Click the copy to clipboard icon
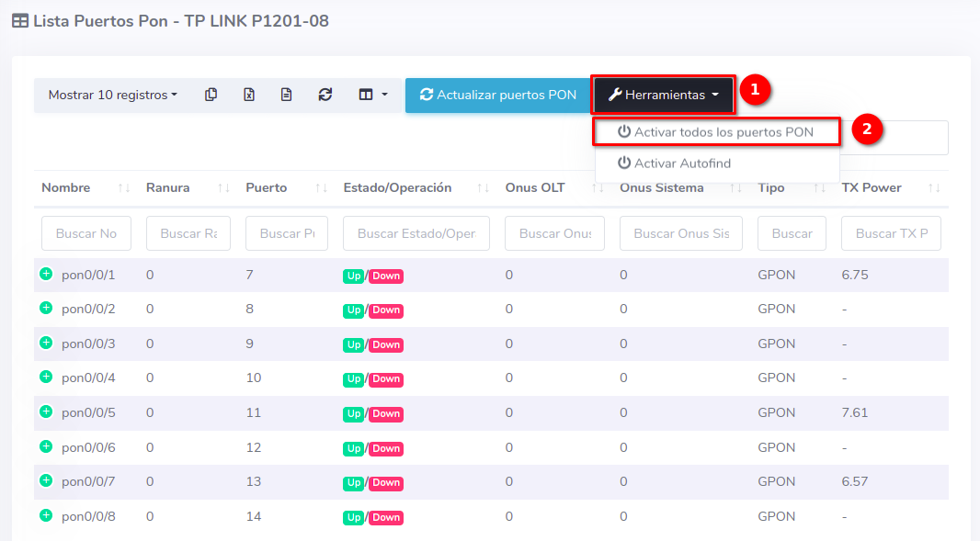The image size is (980, 541). (211, 95)
